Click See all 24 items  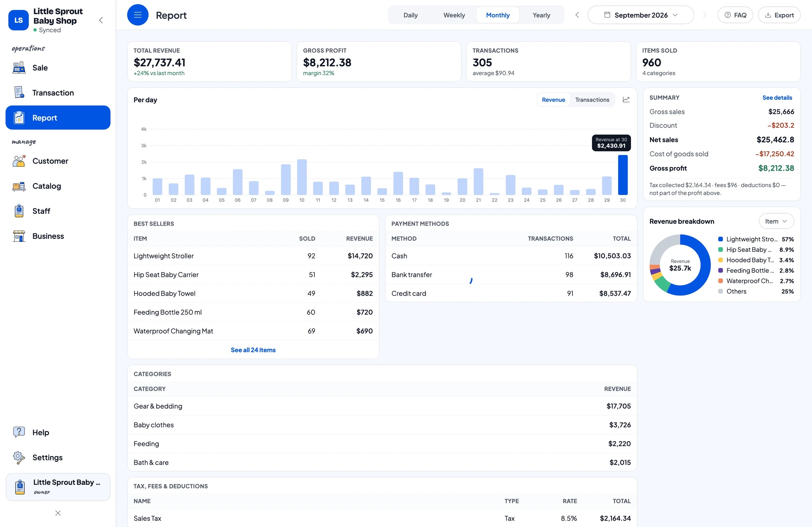(x=253, y=350)
